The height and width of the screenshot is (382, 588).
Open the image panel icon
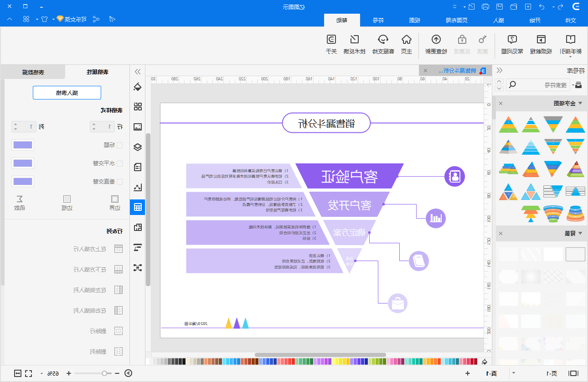point(138,127)
